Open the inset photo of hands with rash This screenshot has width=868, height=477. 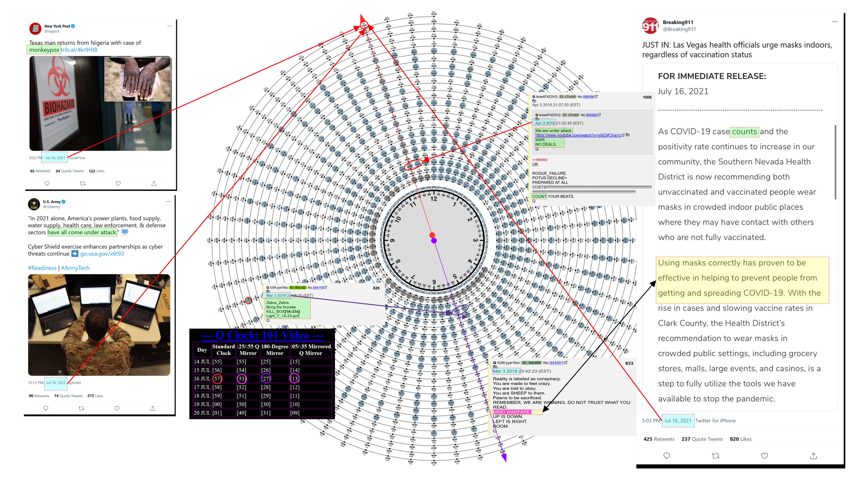[x=138, y=79]
